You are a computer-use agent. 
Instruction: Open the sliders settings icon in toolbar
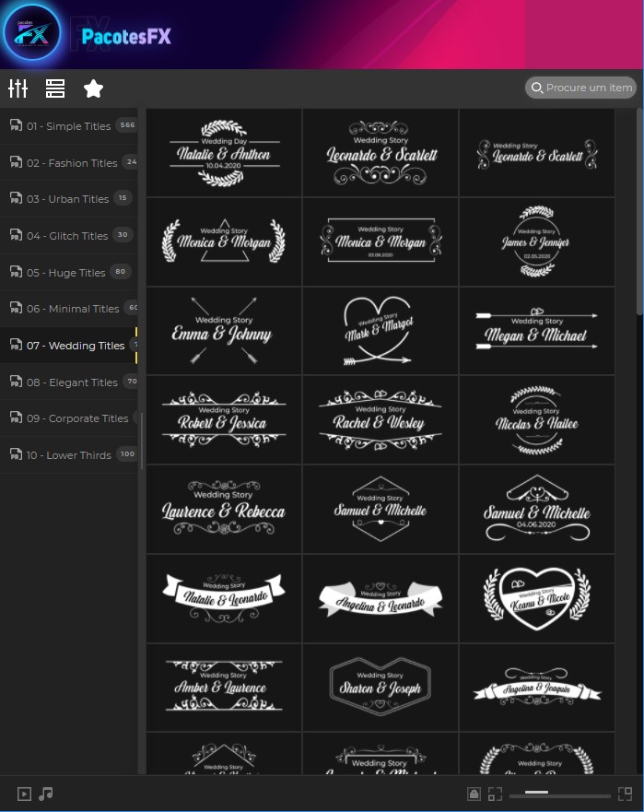(18, 88)
